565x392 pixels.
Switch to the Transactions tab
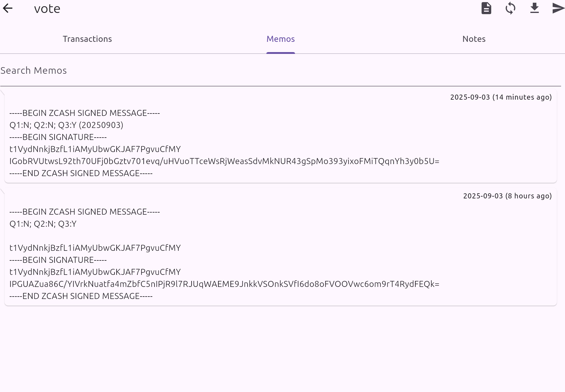tap(87, 39)
